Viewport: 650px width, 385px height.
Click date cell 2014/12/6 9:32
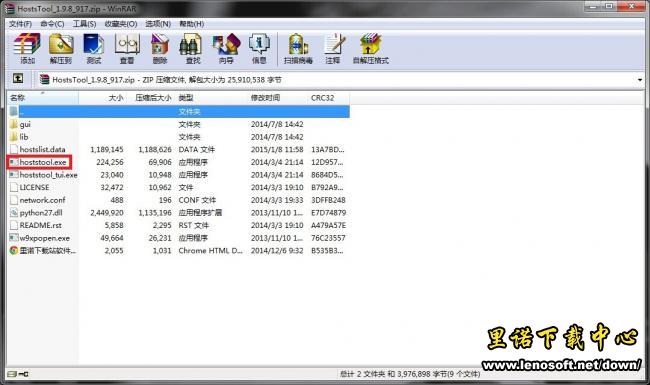[277, 250]
